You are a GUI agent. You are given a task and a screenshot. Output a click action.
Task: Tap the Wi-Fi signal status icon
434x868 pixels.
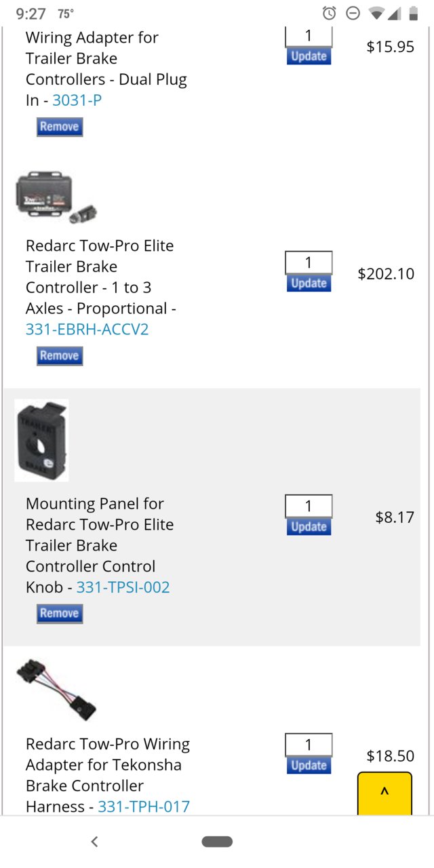click(376, 14)
